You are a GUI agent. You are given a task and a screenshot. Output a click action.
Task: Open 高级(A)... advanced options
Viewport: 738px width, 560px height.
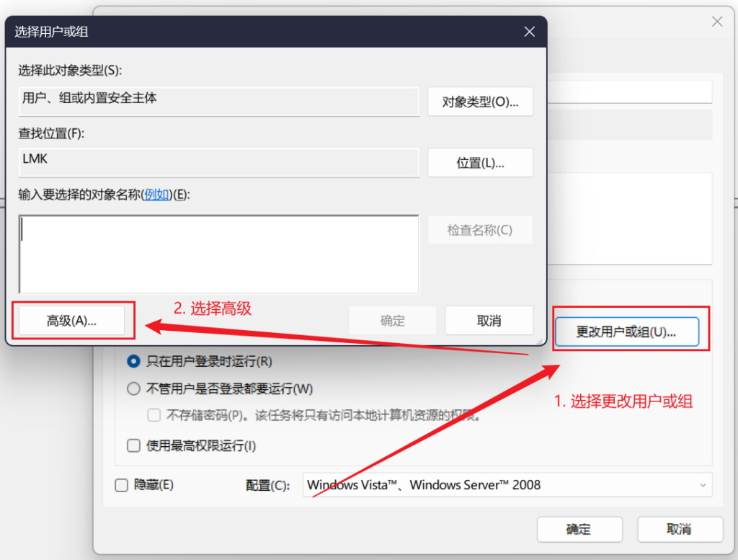(72, 321)
